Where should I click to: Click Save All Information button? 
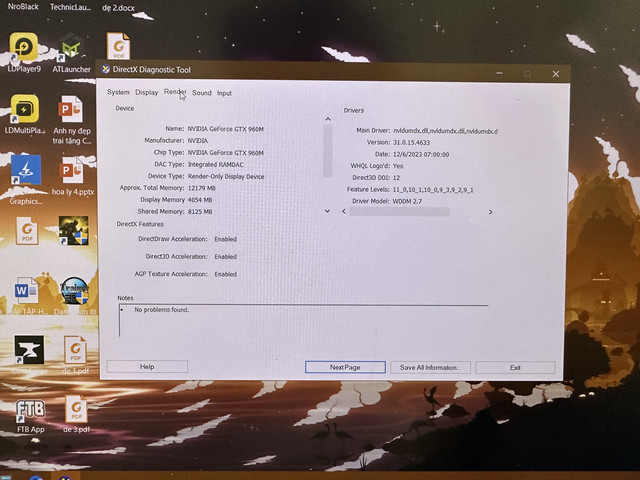(x=430, y=367)
